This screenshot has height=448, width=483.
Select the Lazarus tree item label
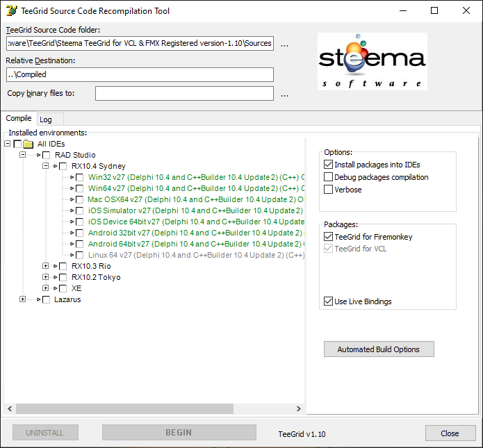click(x=67, y=299)
